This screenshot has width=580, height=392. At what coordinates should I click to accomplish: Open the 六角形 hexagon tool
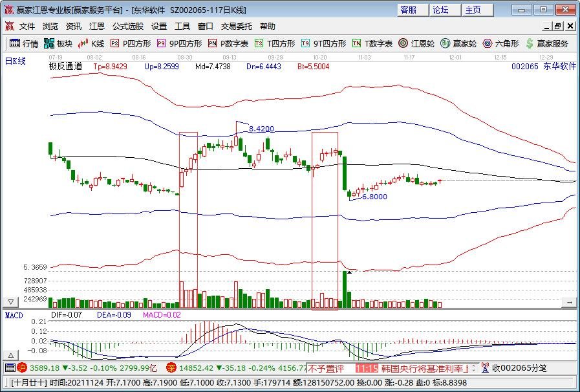pyautogui.click(x=501, y=44)
